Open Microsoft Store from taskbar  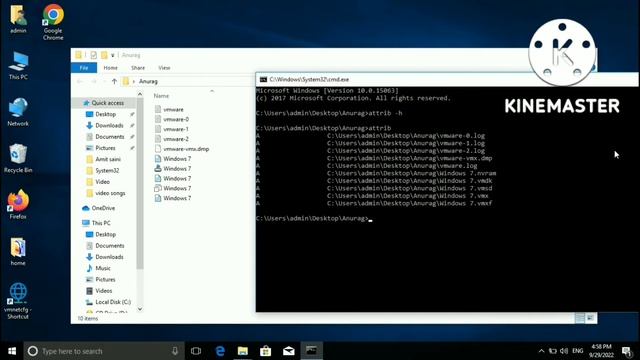point(266,351)
